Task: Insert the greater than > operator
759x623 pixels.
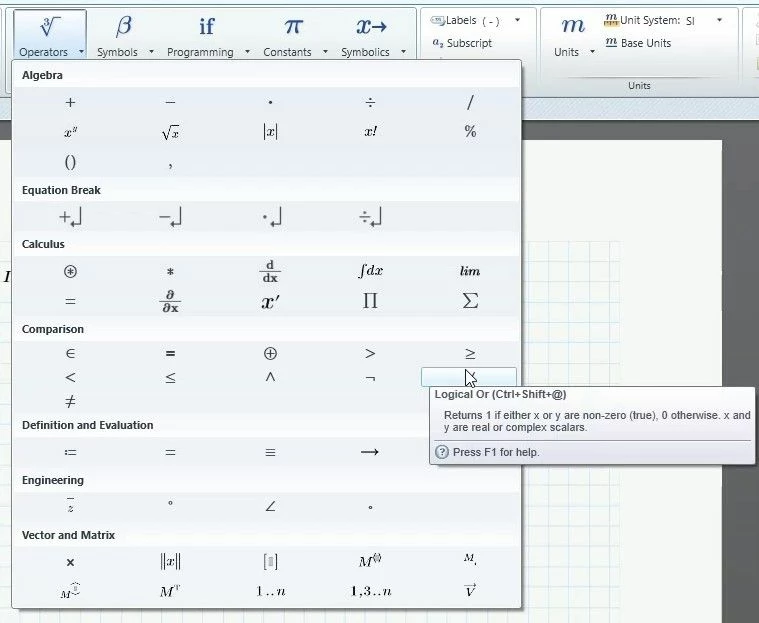Action: point(370,353)
